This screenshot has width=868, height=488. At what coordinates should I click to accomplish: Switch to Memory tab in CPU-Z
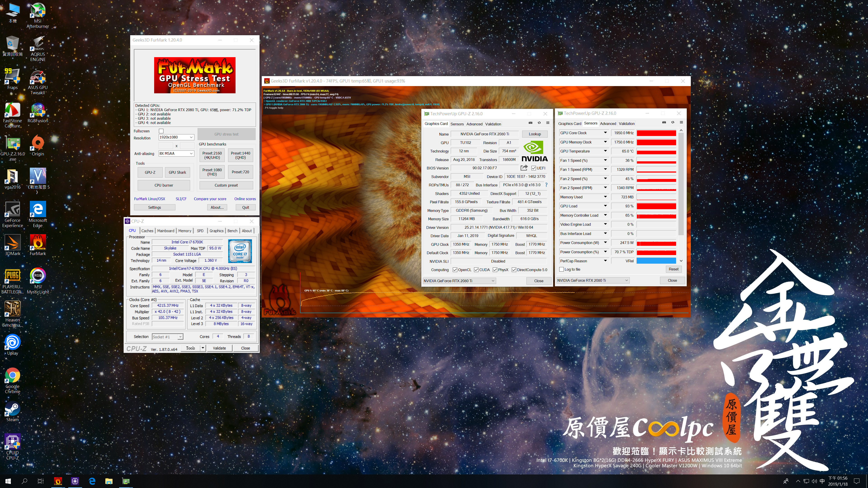tap(185, 231)
